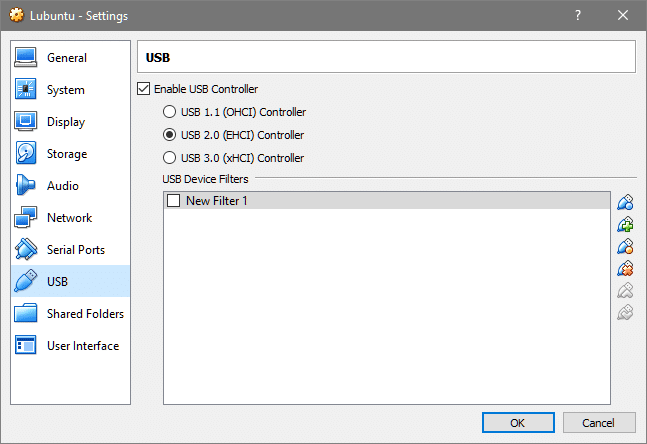Uncheck Enable USB Controller
This screenshot has height=444, width=647.
143,89
